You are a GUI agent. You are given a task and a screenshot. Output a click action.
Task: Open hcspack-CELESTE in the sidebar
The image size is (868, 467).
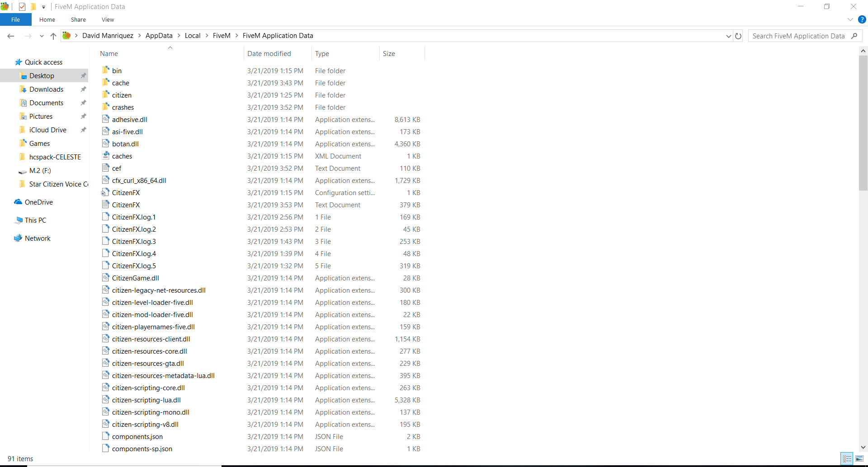point(55,157)
